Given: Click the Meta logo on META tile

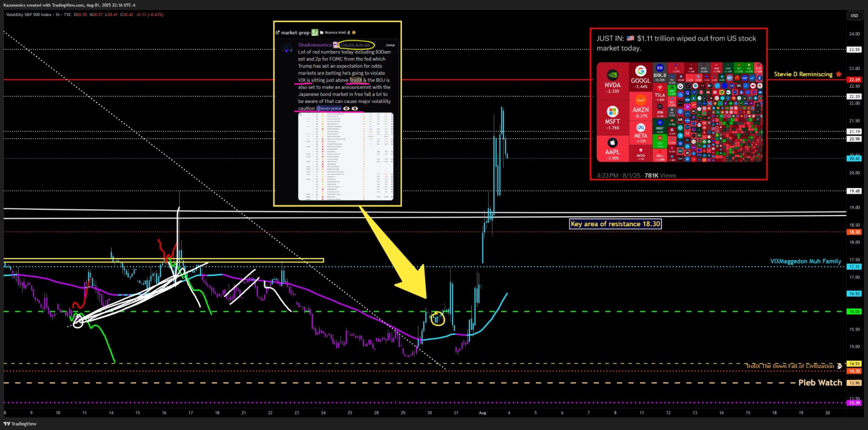Looking at the screenshot, I should 640,128.
